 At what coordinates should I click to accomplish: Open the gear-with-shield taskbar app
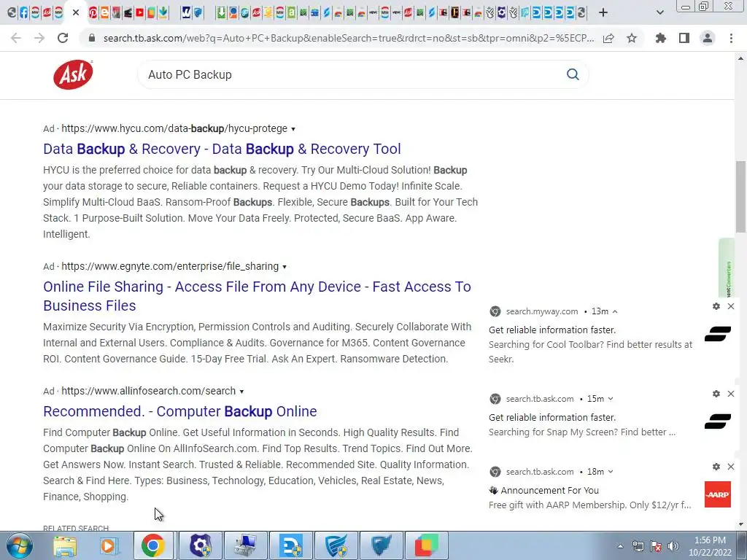click(201, 545)
